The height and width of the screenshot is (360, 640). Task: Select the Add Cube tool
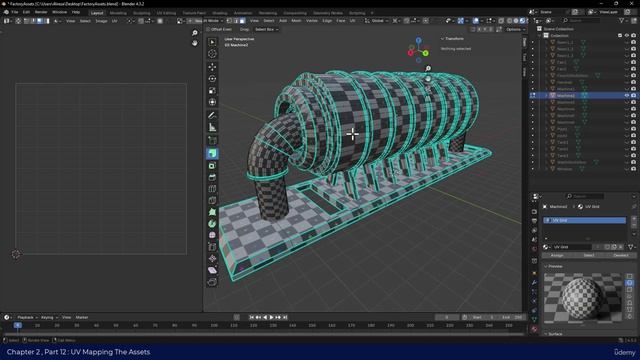(x=212, y=140)
